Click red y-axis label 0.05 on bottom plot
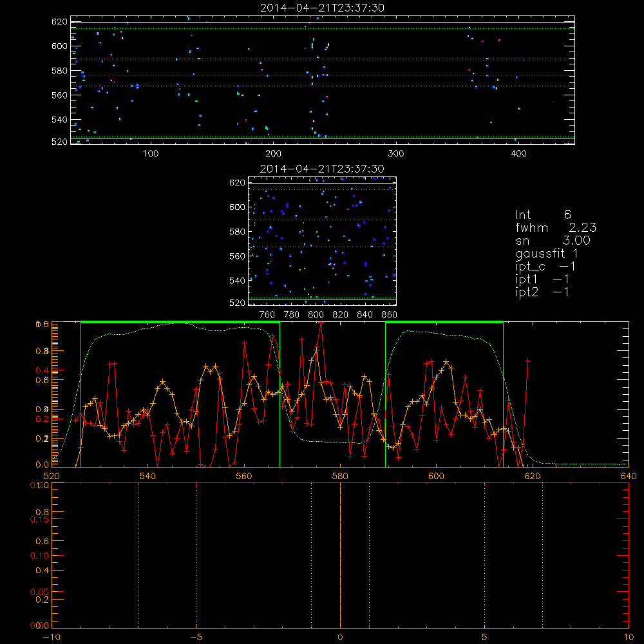Image resolution: width=644 pixels, height=644 pixels. coord(39,592)
